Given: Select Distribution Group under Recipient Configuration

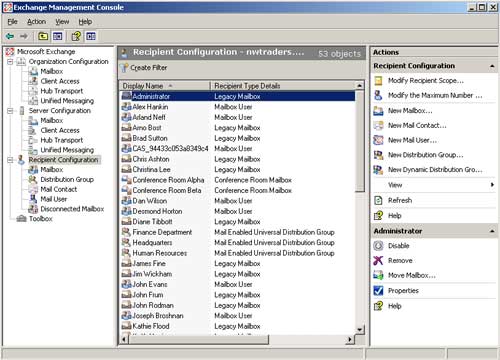Looking at the screenshot, I should [x=67, y=180].
